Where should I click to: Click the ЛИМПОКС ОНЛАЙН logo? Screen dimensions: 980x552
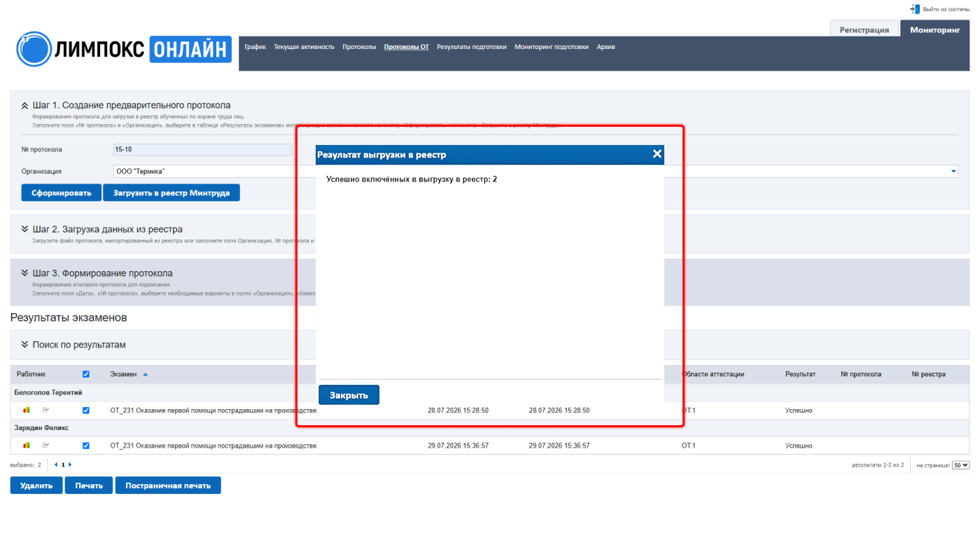[x=124, y=49]
